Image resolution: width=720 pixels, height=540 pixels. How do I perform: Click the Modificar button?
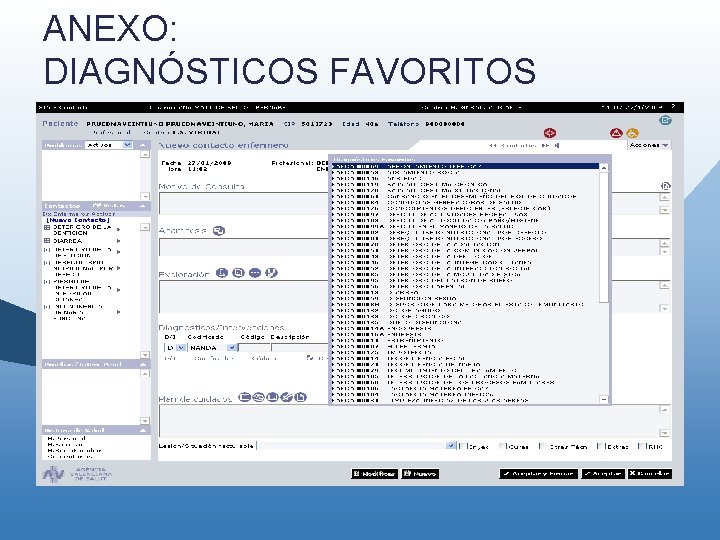pyautogui.click(x=375, y=473)
